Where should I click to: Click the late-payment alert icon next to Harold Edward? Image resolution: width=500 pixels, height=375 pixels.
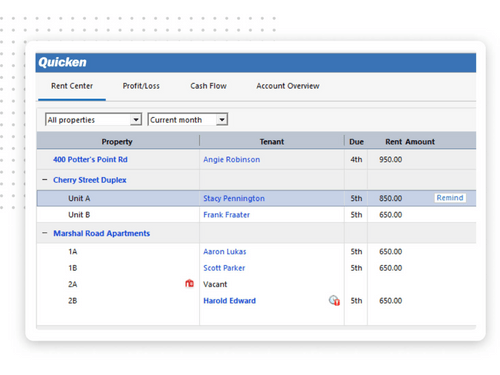click(334, 300)
